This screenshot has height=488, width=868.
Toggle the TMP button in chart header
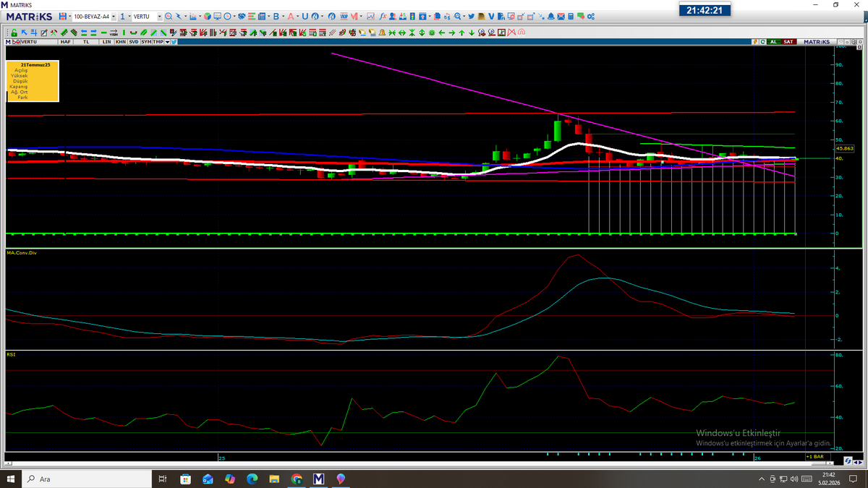coord(158,42)
